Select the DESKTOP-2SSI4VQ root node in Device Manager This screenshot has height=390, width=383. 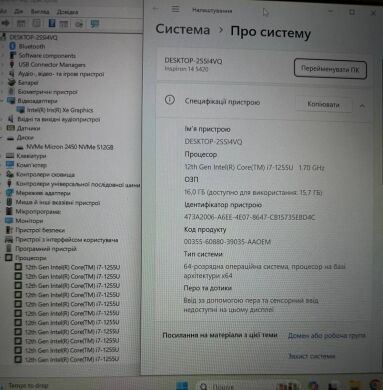coord(33,37)
